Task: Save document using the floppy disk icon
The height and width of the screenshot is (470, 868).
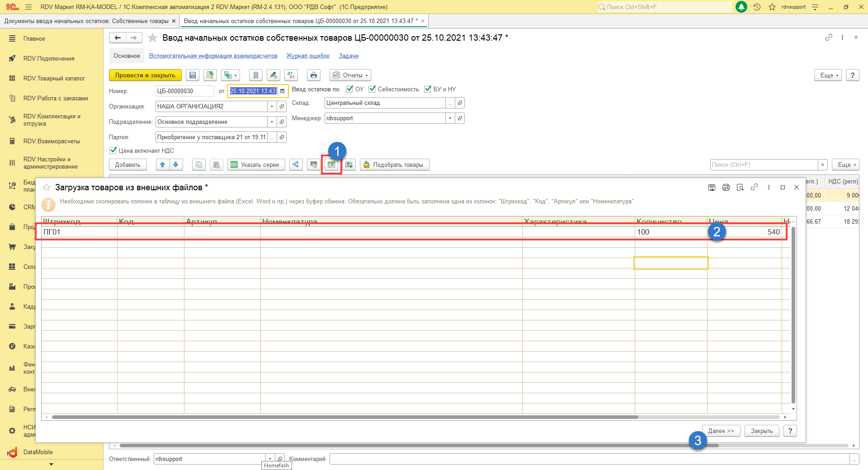Action: coord(193,75)
